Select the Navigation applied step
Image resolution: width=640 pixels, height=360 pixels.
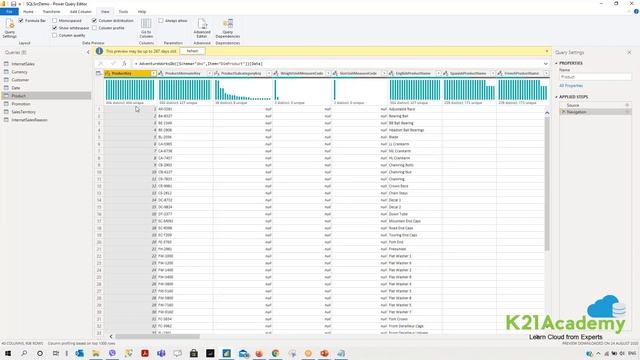[x=595, y=112]
